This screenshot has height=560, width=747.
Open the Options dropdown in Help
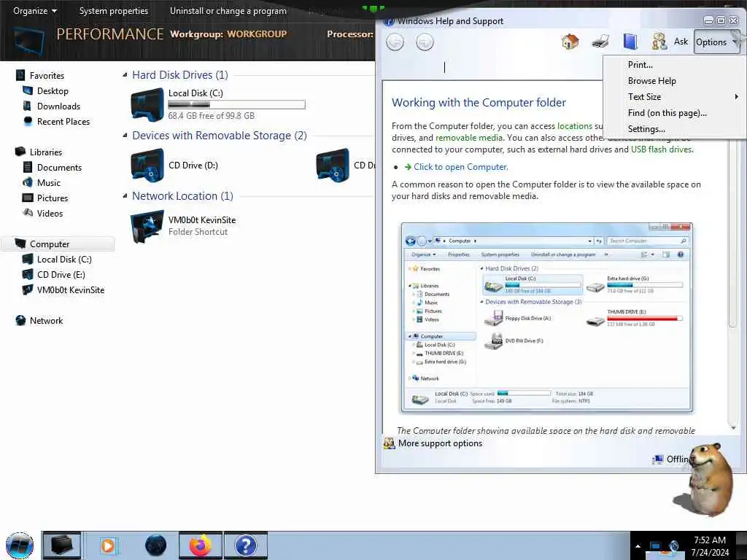tap(716, 42)
